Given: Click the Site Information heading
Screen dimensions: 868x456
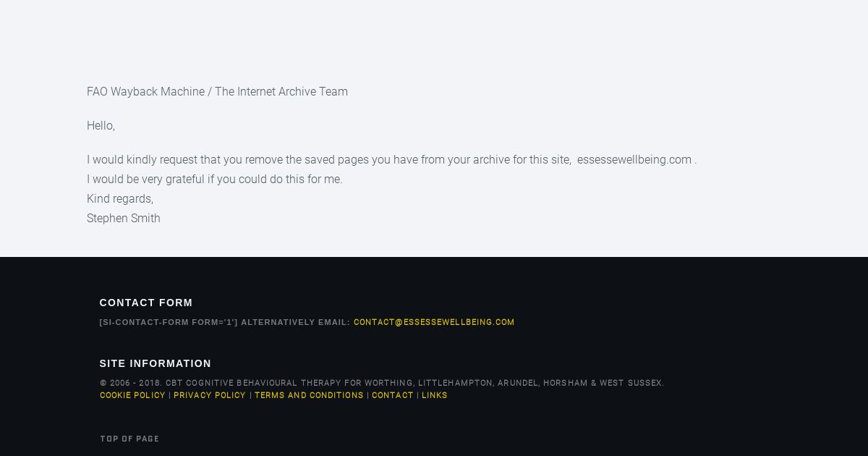Looking at the screenshot, I should [156, 363].
